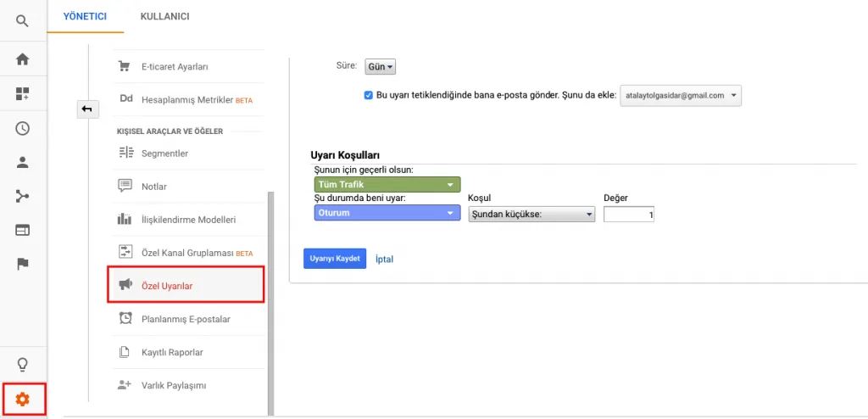This screenshot has width=868, height=419.
Task: Open Customization dashboards grid icon
Action: coord(22,93)
